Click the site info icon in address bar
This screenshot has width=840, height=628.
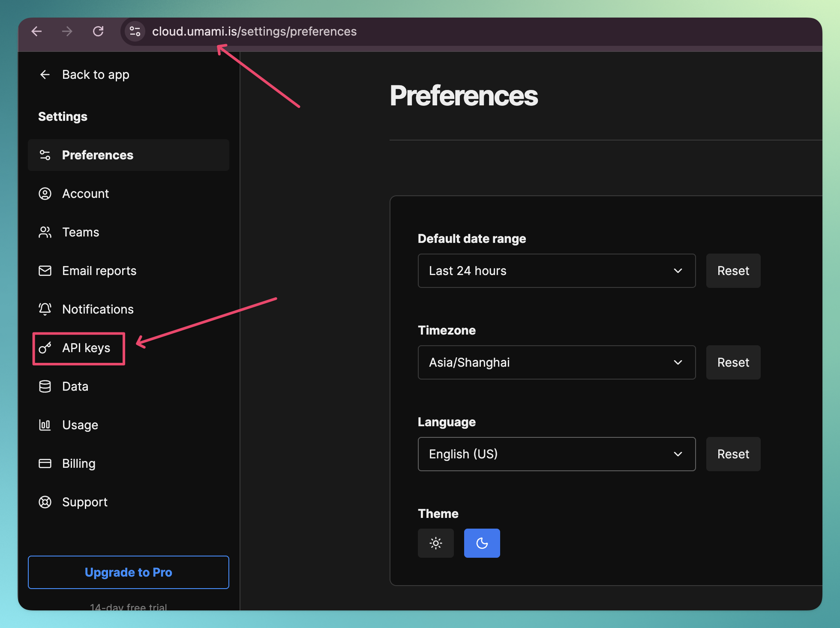(135, 31)
